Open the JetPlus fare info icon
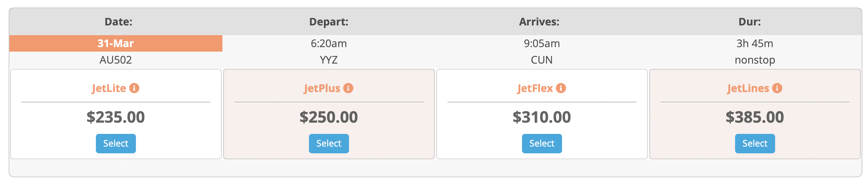 point(348,88)
